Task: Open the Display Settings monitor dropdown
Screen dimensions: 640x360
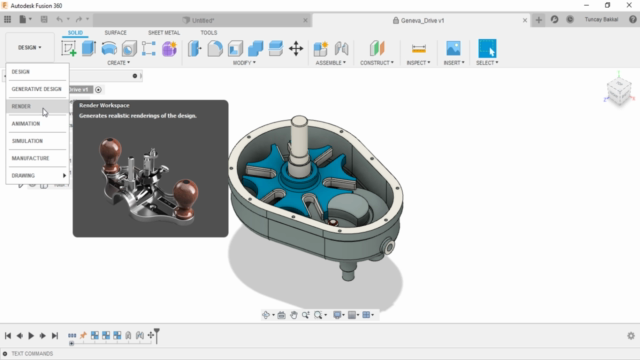Action: point(339,315)
